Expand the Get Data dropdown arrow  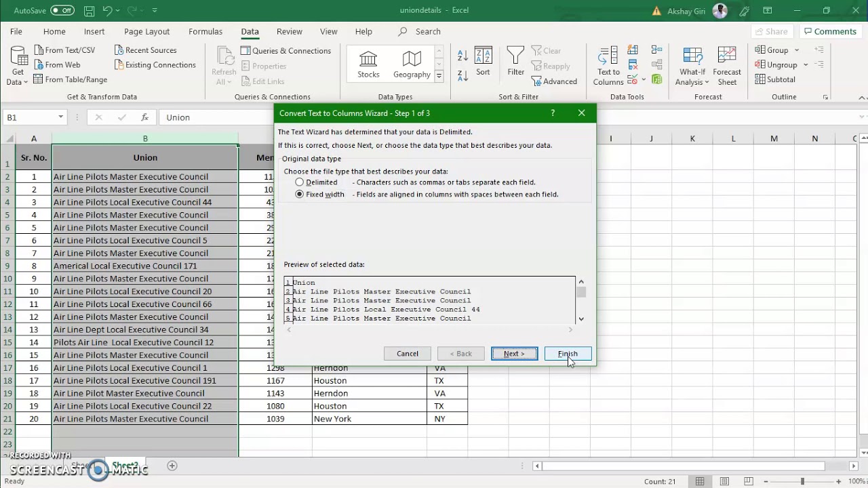26,82
